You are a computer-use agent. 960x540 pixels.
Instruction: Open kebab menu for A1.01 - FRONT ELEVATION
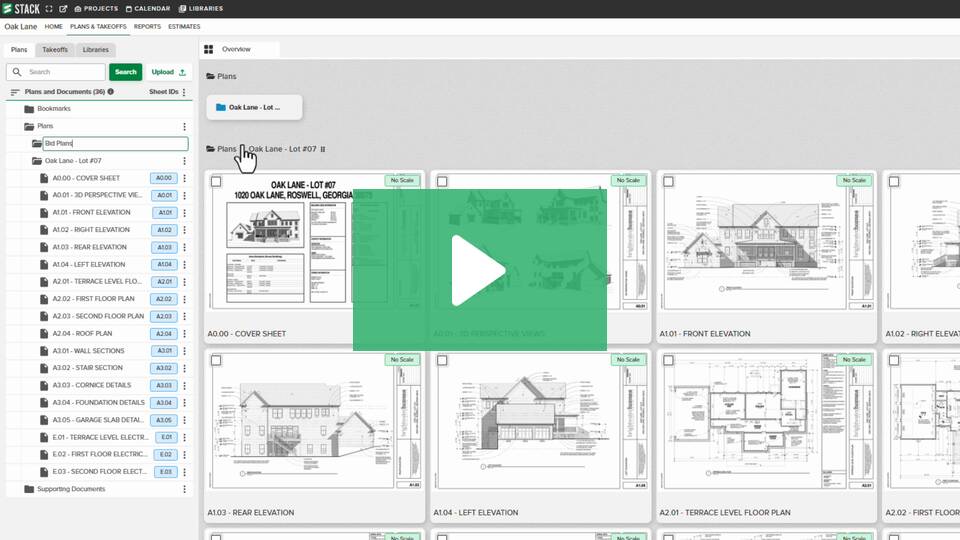[184, 213]
